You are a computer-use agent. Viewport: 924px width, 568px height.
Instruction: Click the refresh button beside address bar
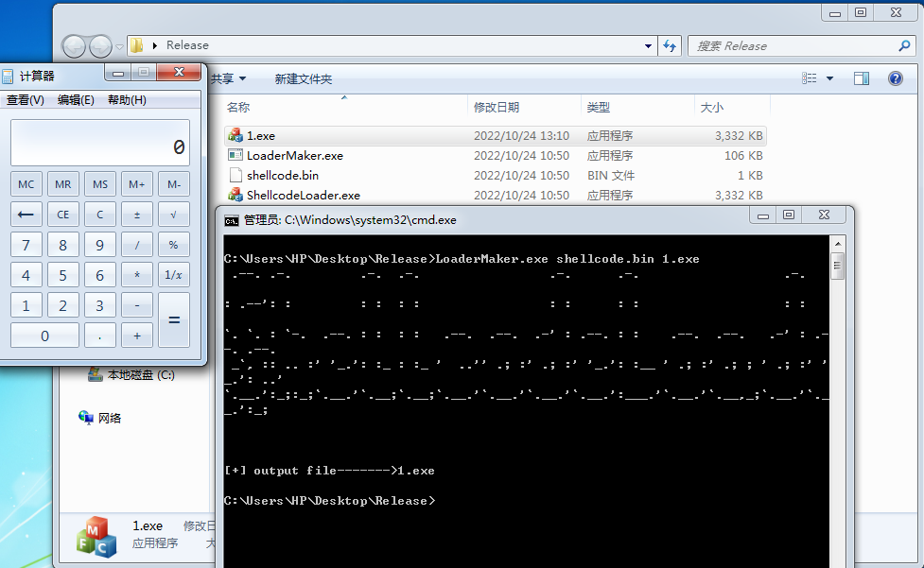[x=671, y=45]
